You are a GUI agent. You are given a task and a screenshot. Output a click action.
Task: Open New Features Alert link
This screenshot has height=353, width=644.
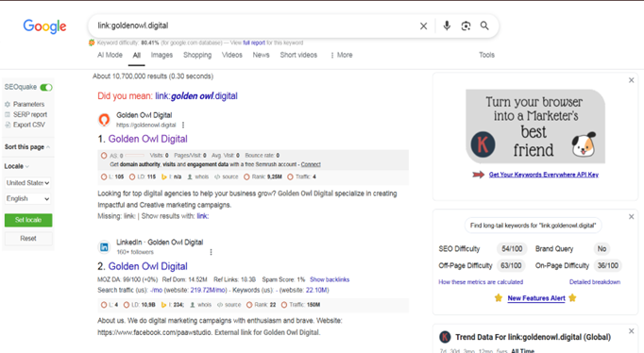[x=536, y=298]
